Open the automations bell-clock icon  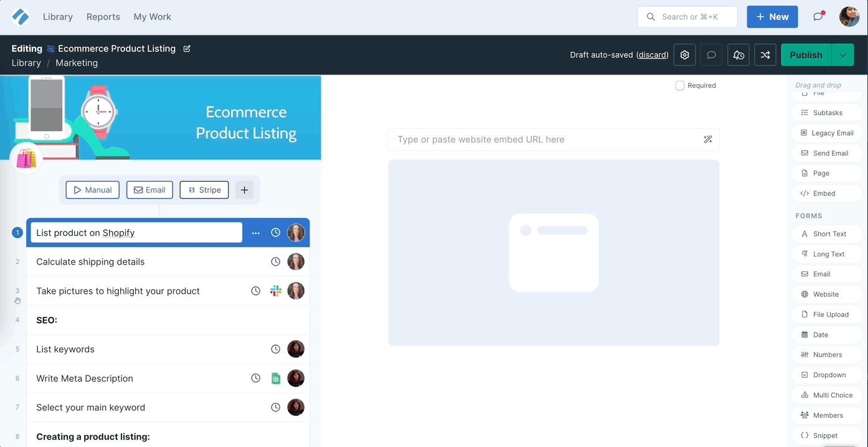point(738,55)
